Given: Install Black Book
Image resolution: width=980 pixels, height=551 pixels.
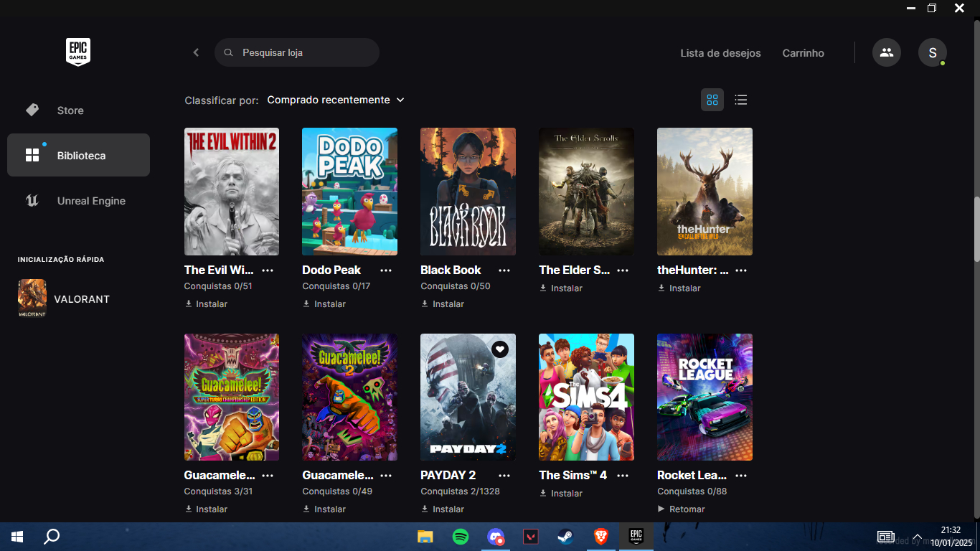Looking at the screenshot, I should pos(443,304).
